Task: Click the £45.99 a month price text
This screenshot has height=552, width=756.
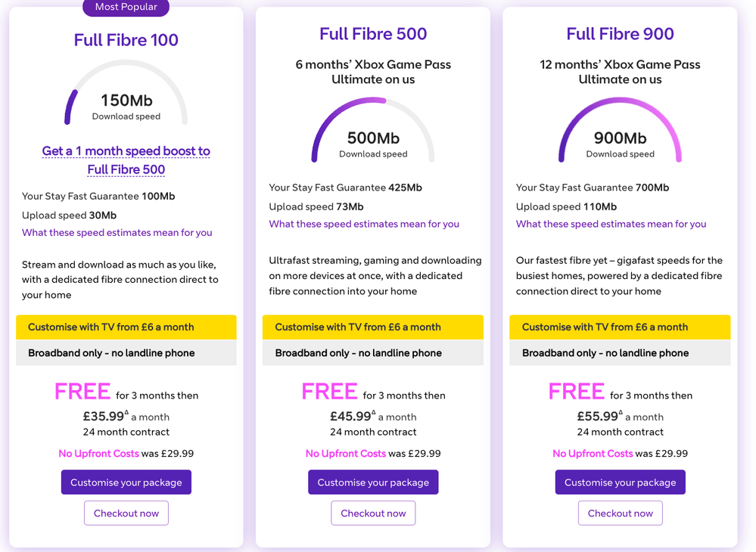Action: pyautogui.click(x=373, y=417)
